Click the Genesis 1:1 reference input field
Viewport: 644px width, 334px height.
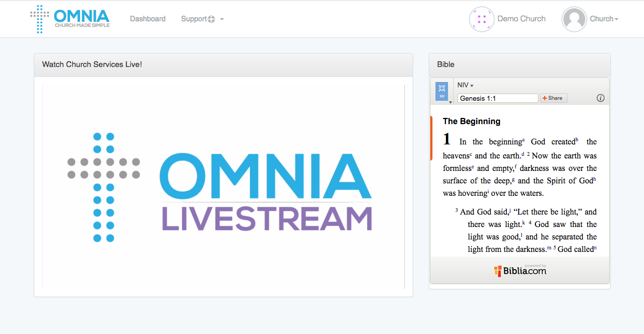pyautogui.click(x=496, y=98)
